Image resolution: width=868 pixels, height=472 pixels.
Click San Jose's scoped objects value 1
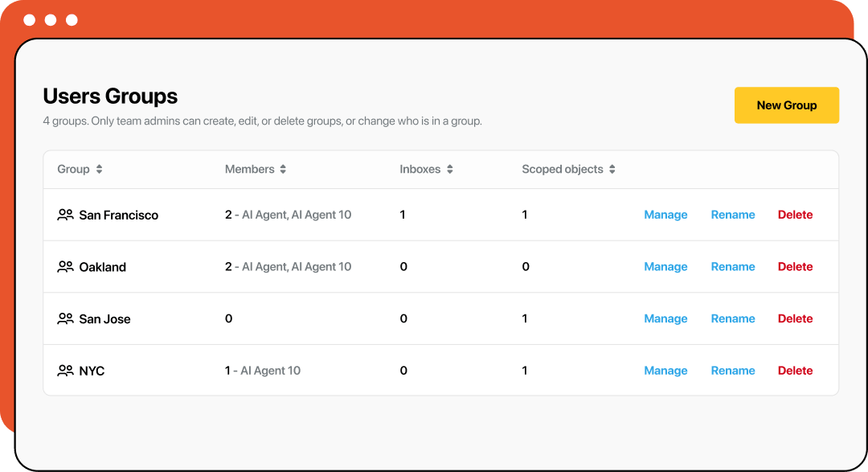click(524, 319)
